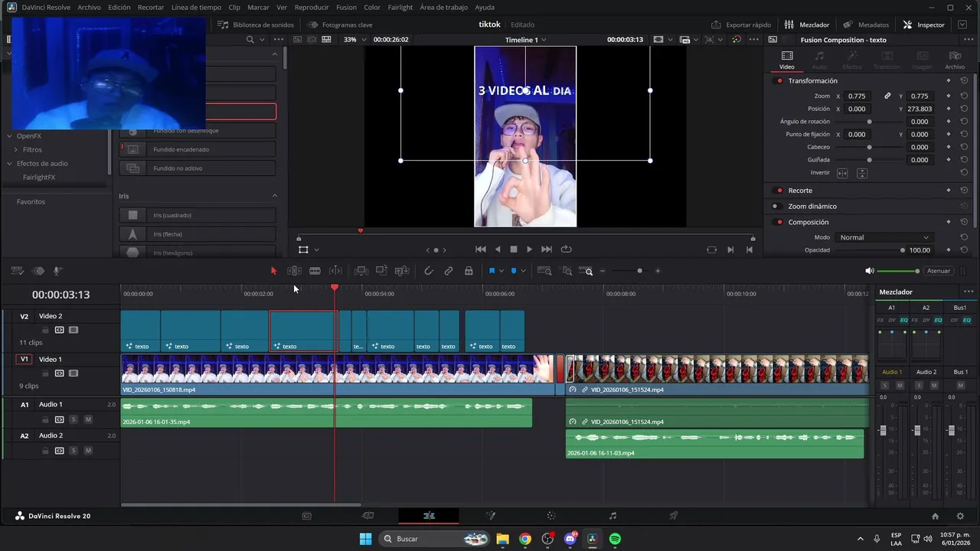The image size is (980, 551).
Task: Click the overwrite clip edit icon
Action: (x=381, y=271)
